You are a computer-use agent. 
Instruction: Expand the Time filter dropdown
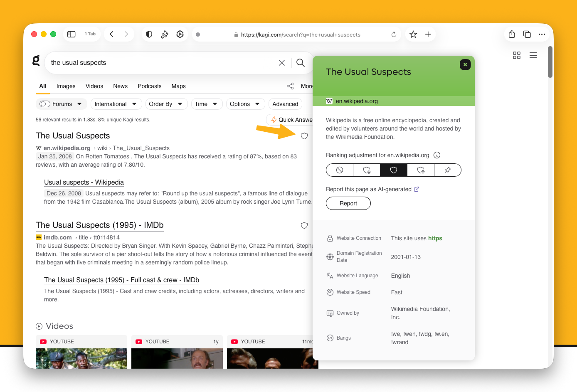206,104
